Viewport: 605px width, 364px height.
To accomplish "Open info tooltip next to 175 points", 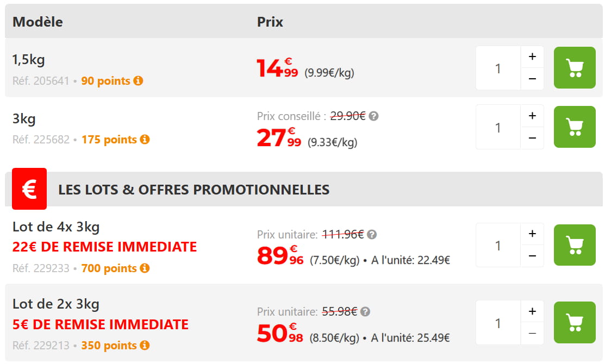I will 145,139.
